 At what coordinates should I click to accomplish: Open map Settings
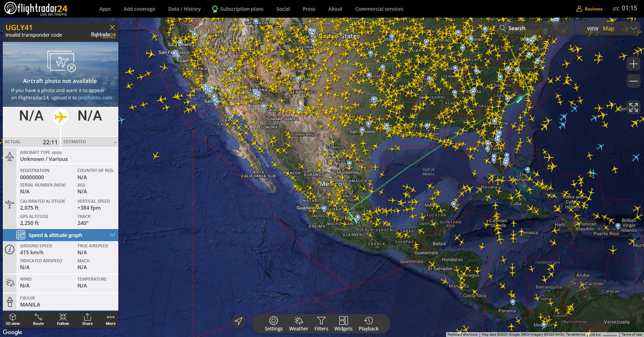click(x=274, y=324)
